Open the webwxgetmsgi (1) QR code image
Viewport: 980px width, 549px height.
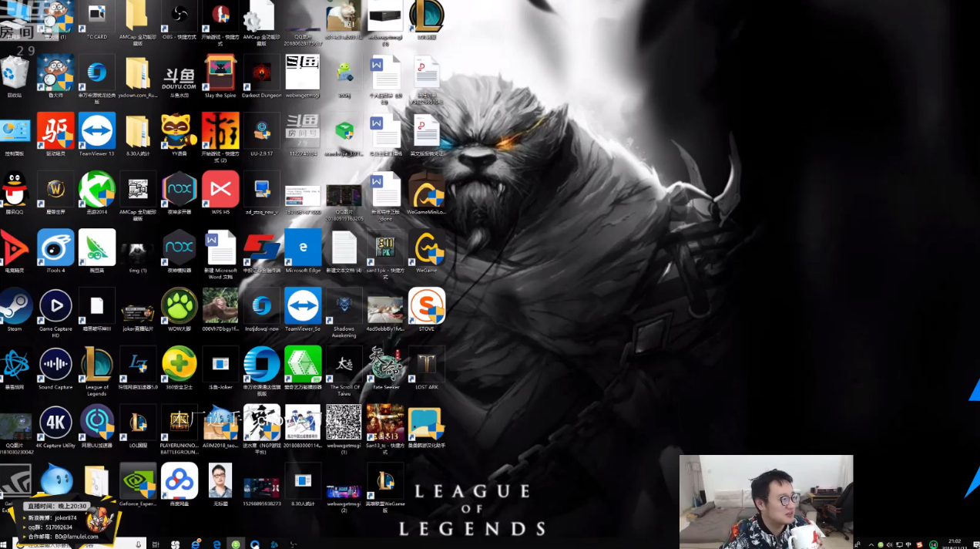point(344,423)
